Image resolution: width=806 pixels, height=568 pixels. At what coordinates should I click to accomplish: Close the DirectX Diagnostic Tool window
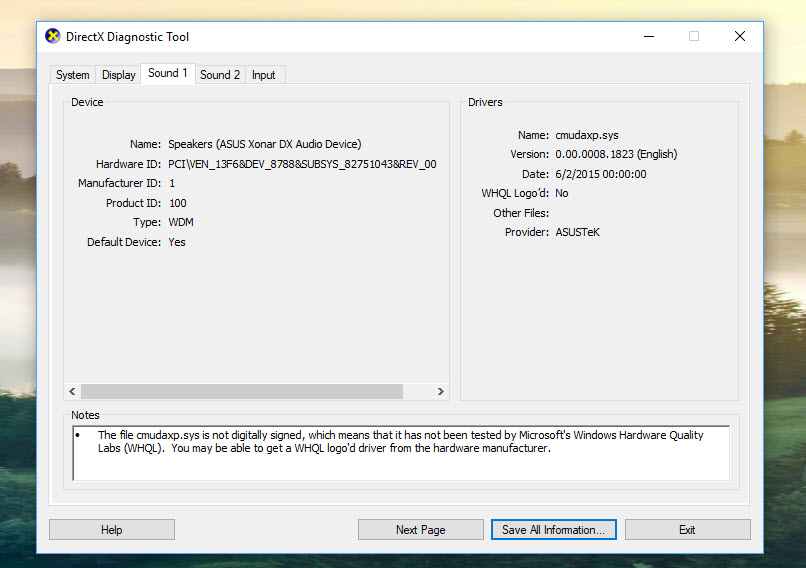pyautogui.click(x=740, y=36)
